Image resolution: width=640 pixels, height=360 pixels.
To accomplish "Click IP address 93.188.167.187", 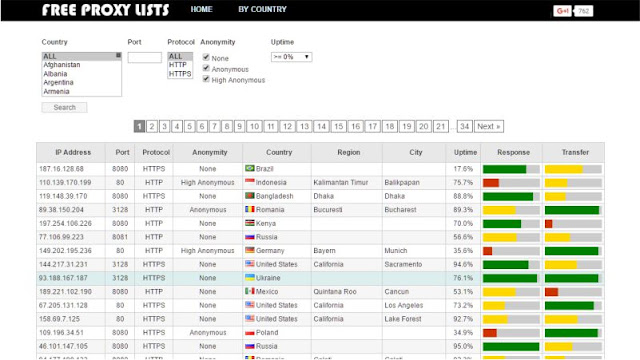I will pyautogui.click(x=63, y=278).
